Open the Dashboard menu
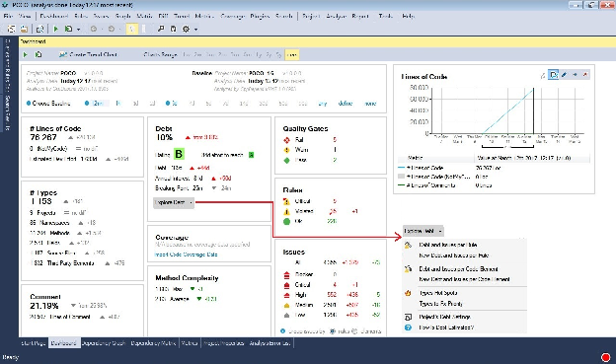The width and height of the screenshot is (616, 364). 54,16
